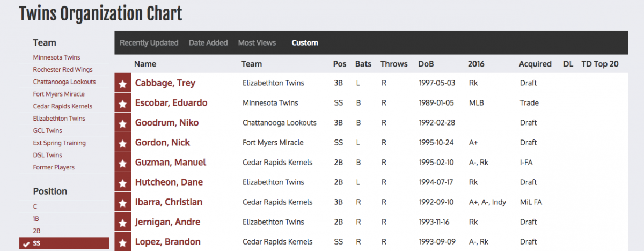Click the star icon for Gordon, Nick

(x=123, y=143)
